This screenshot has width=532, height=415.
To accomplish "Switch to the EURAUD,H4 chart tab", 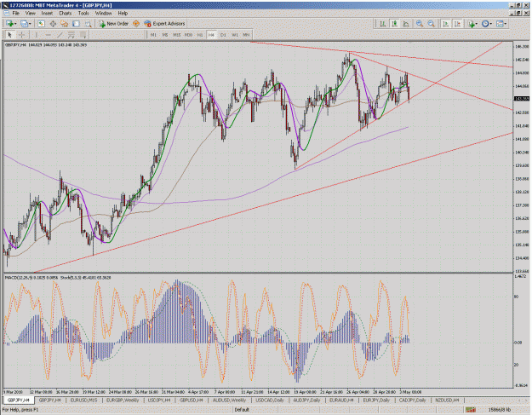I will (x=341, y=401).
